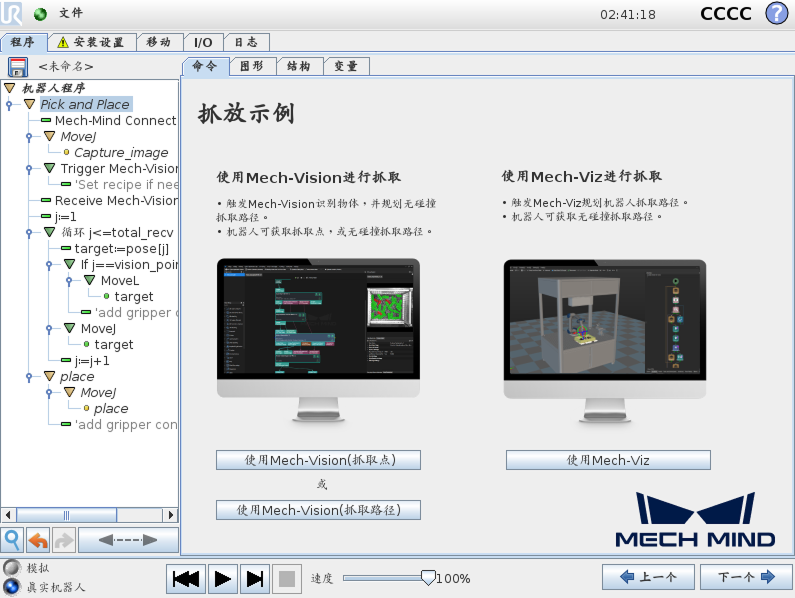
Task: Click the gray redo arrow
Action: [63, 540]
